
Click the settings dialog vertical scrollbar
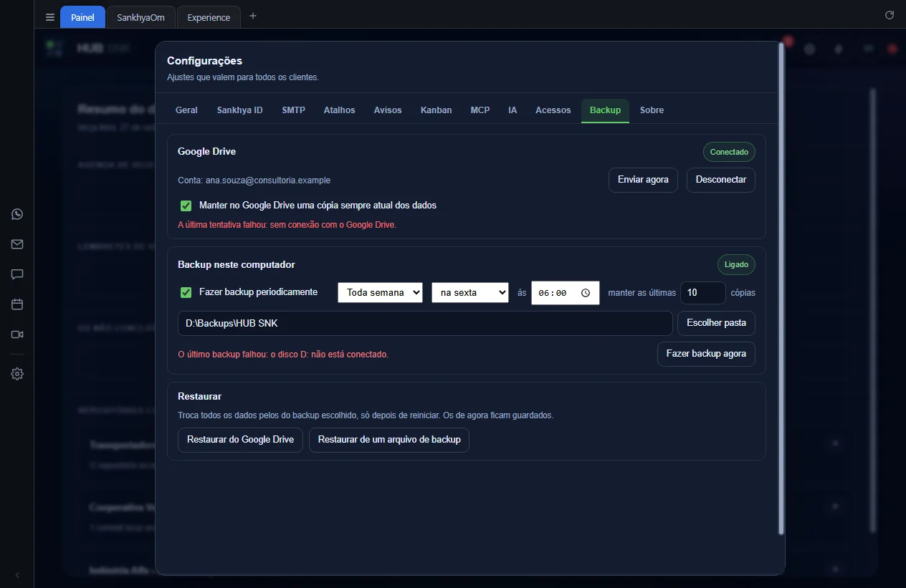(x=781, y=288)
